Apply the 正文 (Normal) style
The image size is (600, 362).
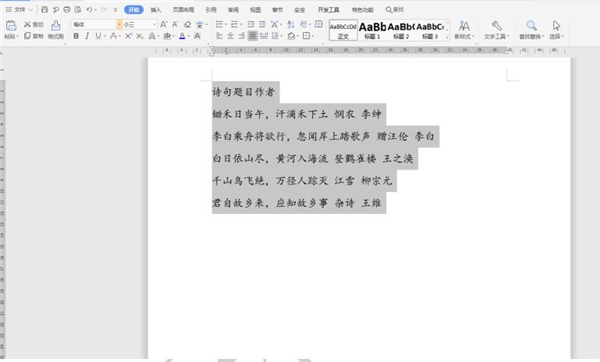click(343, 30)
